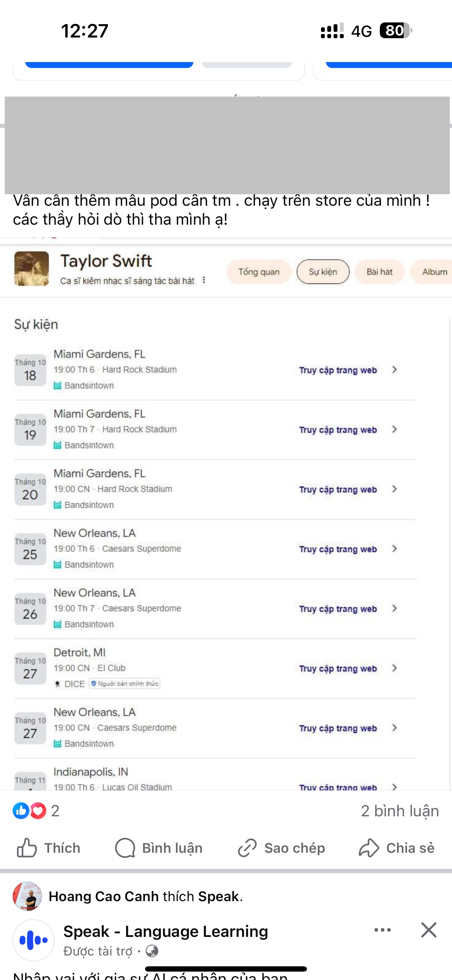Viewport: 452px width, 980px height.
Task: Open the Bài hát tab
Action: pos(379,272)
